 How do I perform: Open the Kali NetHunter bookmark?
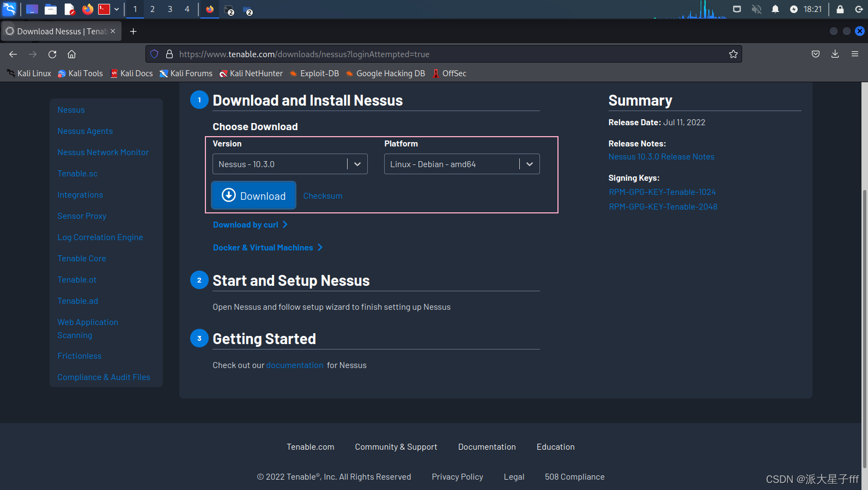point(251,73)
